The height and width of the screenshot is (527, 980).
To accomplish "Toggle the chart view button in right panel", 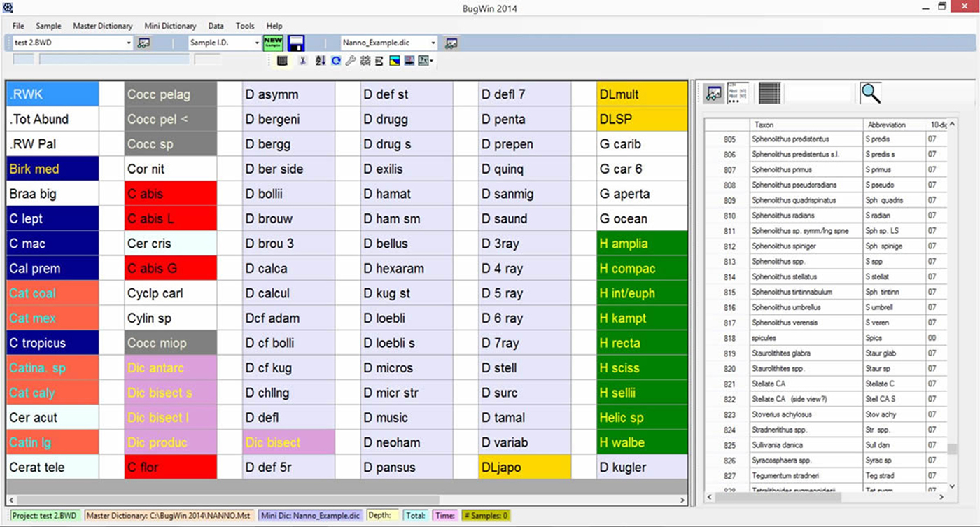I will tap(713, 92).
